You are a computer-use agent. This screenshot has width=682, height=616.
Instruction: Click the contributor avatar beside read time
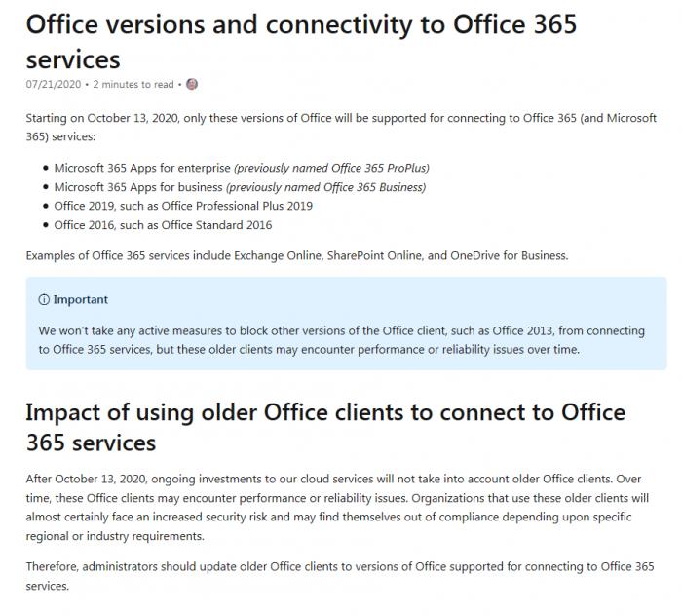192,84
